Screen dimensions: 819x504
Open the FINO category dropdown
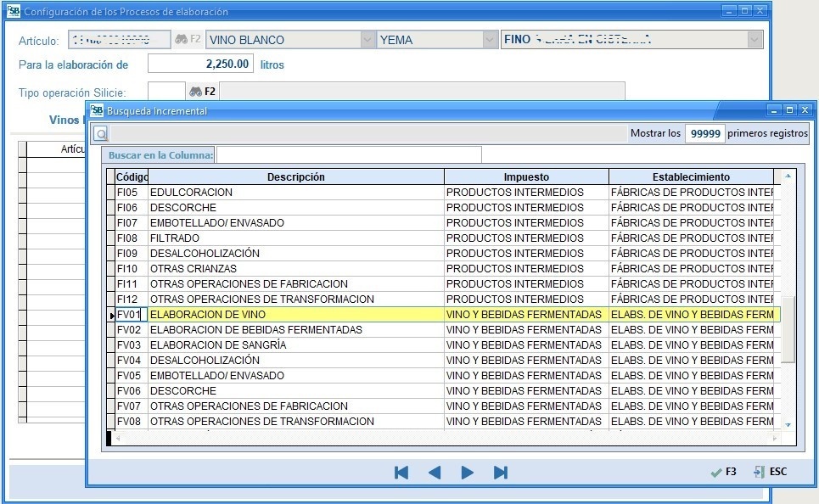(754, 40)
